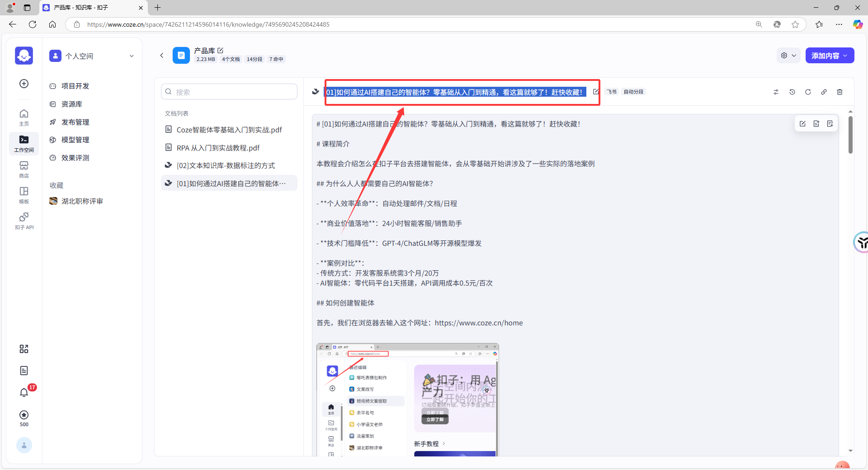868x470 pixels.
Task: Click the grid apps icon in sidebar
Action: (24, 349)
